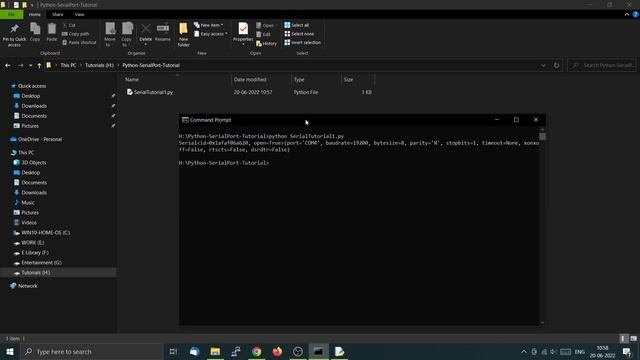Click This PC in address bar

68,65
